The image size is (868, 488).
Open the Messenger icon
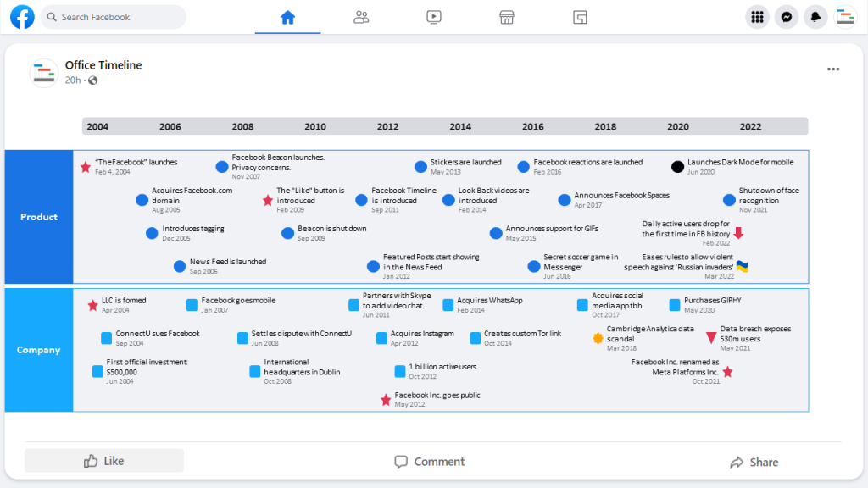pos(786,17)
